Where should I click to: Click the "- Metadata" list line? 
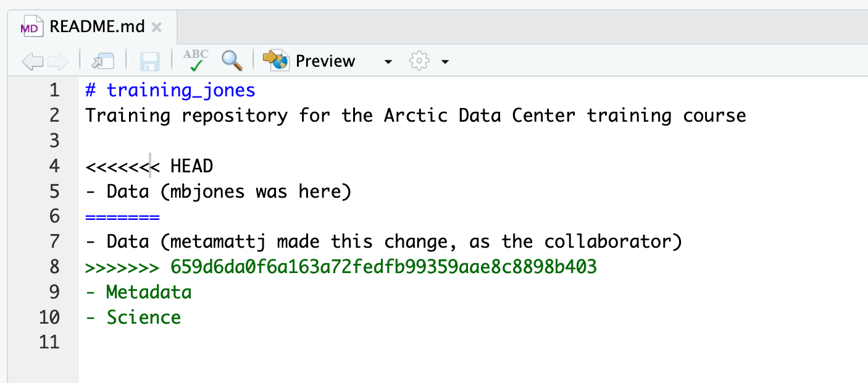click(x=139, y=292)
